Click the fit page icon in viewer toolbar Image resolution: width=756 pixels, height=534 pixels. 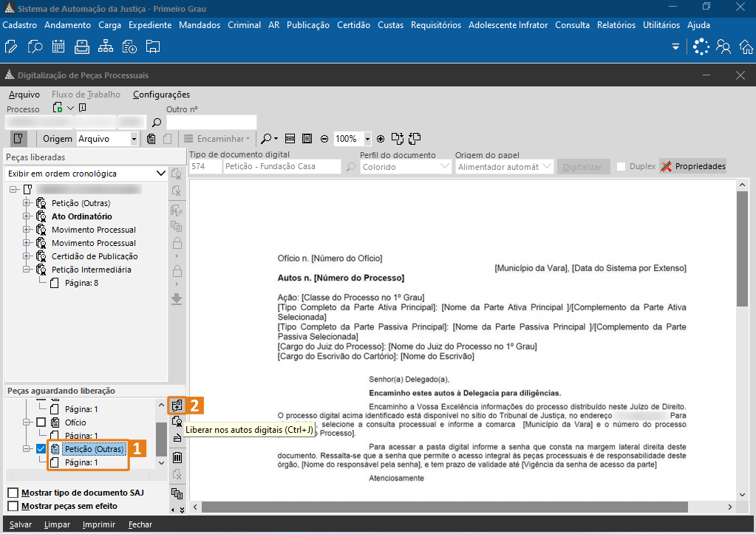307,139
